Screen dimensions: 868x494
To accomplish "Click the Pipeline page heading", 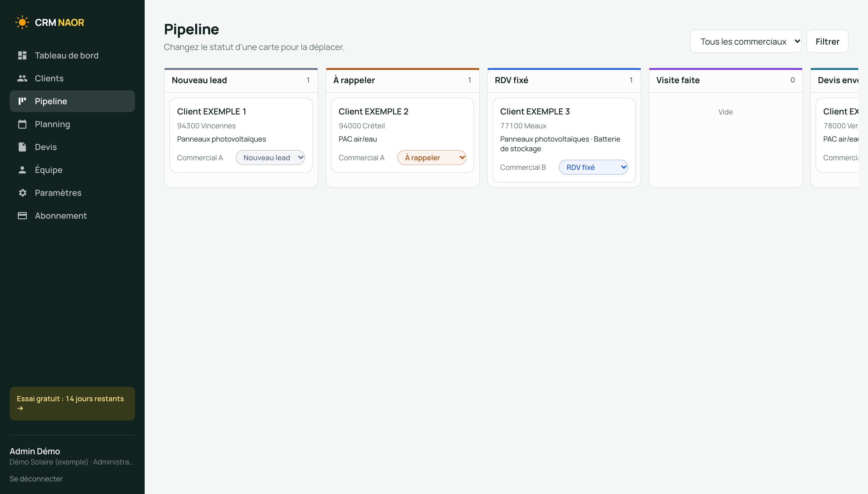I will click(x=191, y=29).
